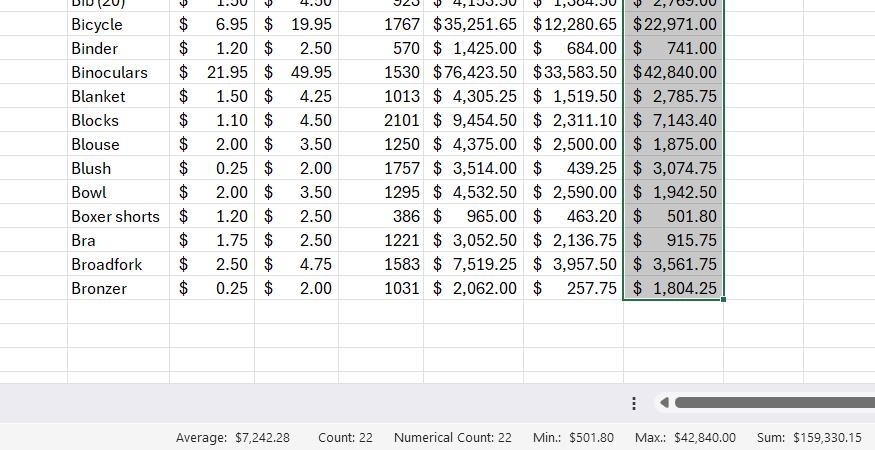This screenshot has width=875, height=450.
Task: Select the Bicycle product cell
Action: pos(118,25)
